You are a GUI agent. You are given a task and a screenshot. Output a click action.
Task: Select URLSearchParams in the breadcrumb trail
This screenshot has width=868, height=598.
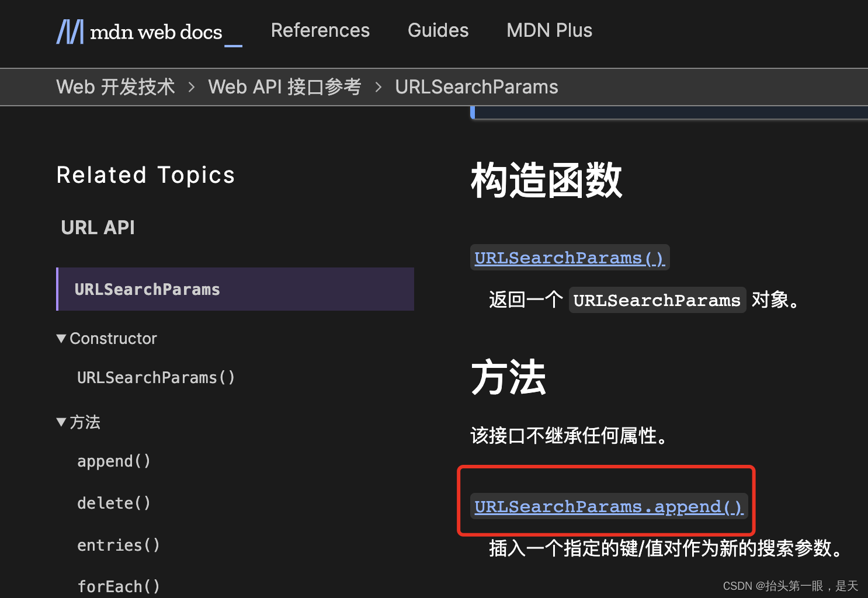pyautogui.click(x=477, y=86)
